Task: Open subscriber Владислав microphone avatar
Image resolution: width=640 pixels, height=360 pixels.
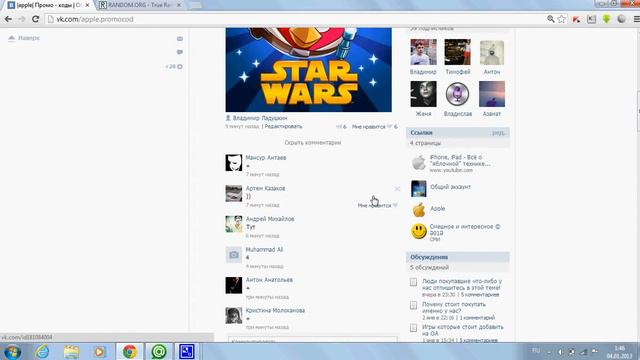Action: pos(458,94)
